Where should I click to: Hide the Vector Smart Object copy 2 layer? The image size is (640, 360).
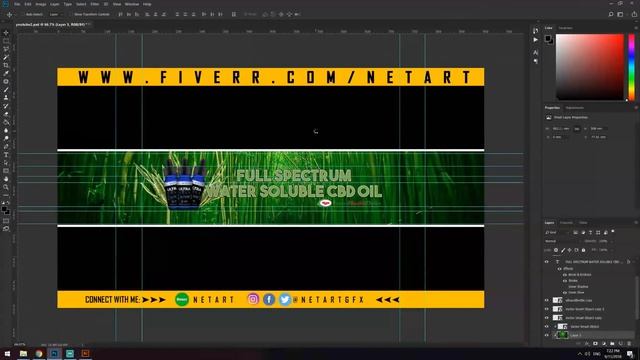coord(547,309)
